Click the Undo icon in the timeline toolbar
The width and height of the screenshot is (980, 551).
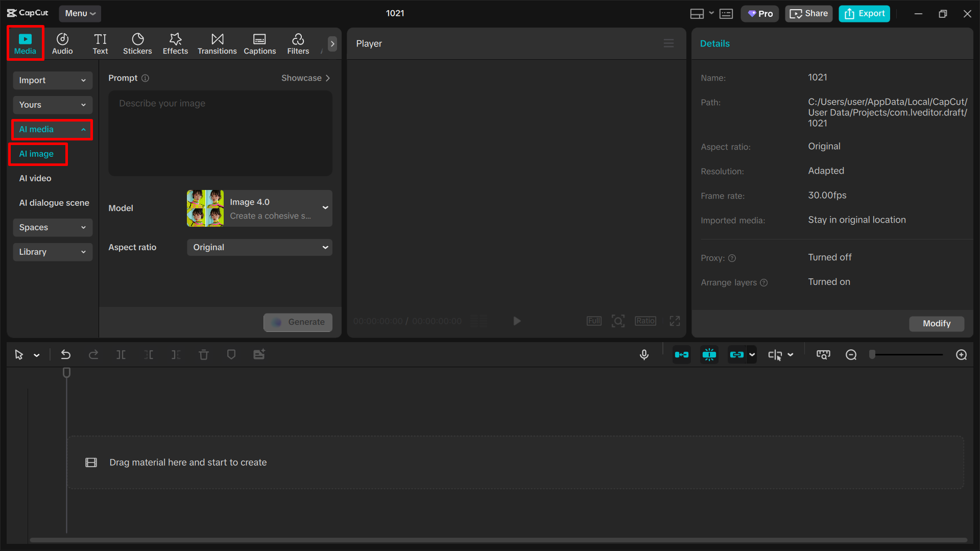tap(65, 354)
